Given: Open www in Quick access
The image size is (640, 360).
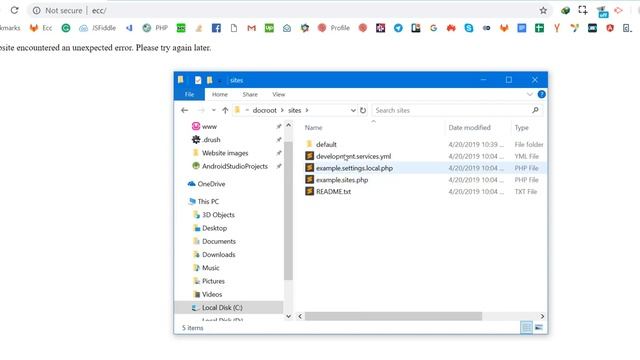Looking at the screenshot, I should 209,127.
